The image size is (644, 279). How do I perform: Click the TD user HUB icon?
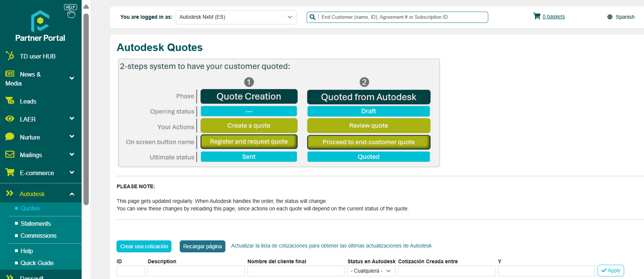tap(10, 55)
